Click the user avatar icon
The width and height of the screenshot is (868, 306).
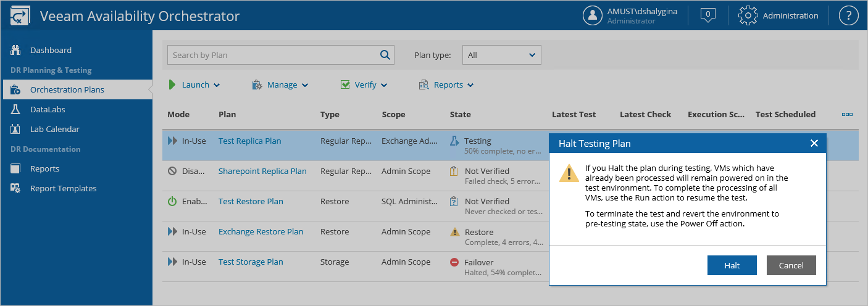[593, 15]
